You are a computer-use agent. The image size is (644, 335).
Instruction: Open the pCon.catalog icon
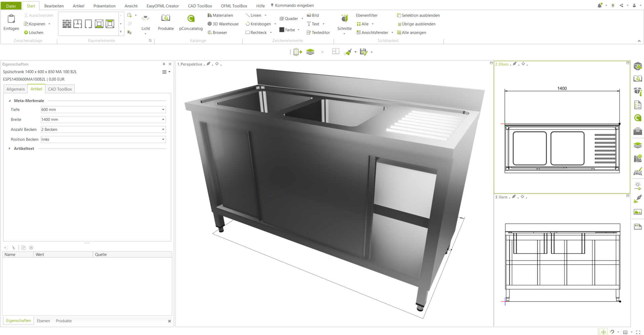point(191,18)
